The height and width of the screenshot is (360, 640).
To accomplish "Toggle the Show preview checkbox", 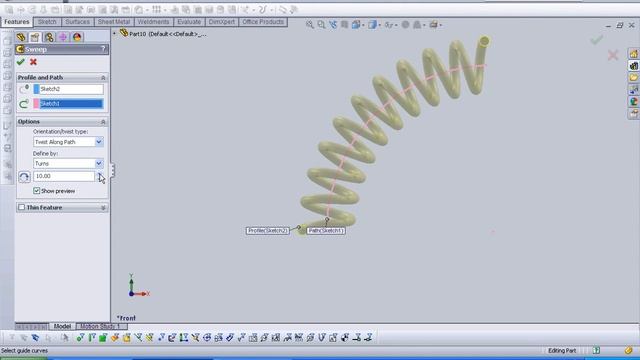I will pos(36,191).
